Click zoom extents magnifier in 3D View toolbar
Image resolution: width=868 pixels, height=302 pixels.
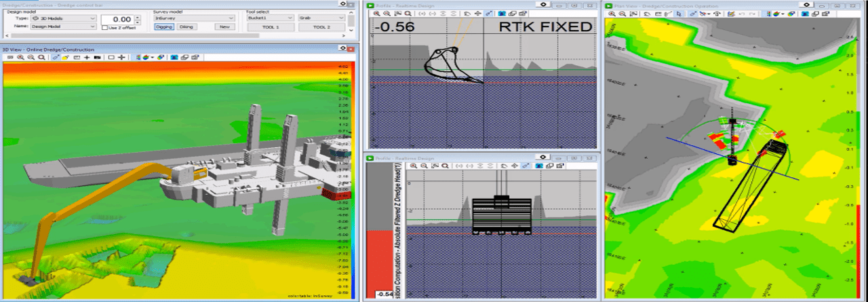(x=42, y=58)
